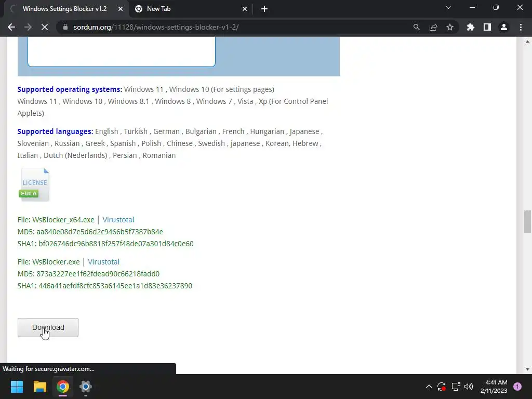Open File Explorer from the taskbar
Screen dimensions: 532x399
click(39, 387)
